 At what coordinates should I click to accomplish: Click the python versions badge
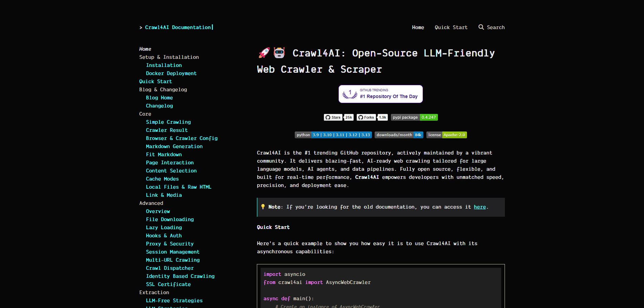(333, 135)
